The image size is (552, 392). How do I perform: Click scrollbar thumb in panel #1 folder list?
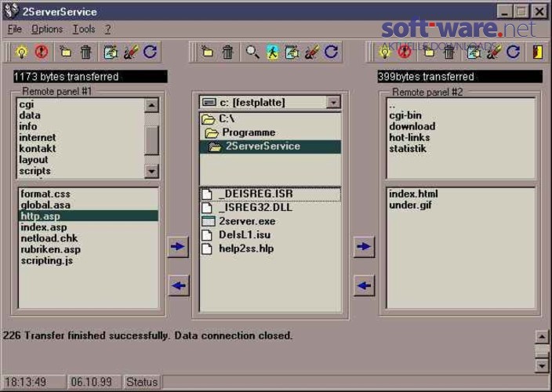click(x=151, y=140)
